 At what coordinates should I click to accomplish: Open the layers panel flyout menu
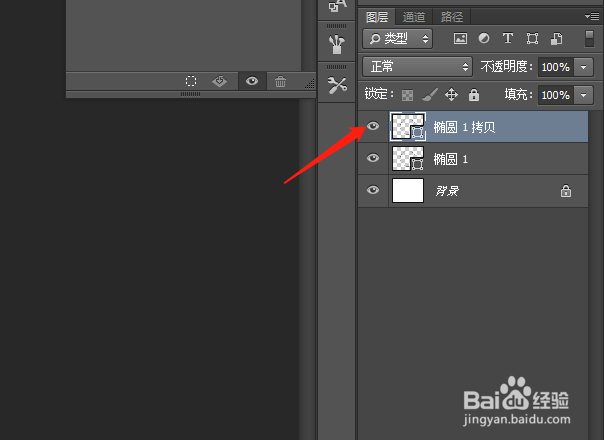click(x=592, y=16)
